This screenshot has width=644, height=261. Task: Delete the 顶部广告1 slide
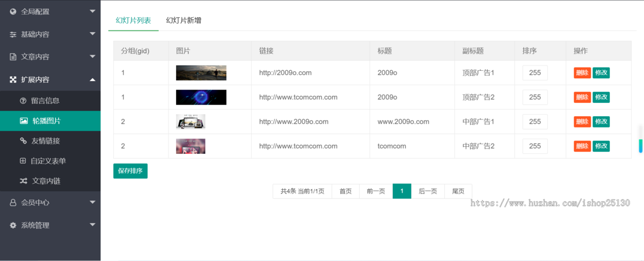click(x=582, y=73)
